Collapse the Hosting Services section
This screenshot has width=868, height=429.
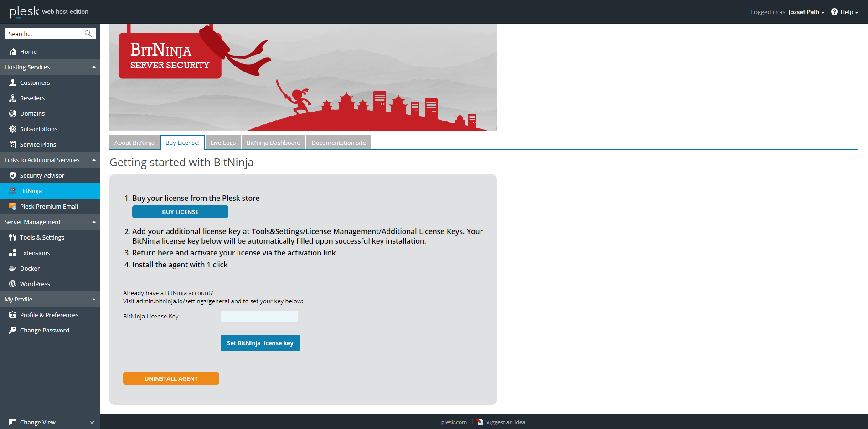click(94, 67)
